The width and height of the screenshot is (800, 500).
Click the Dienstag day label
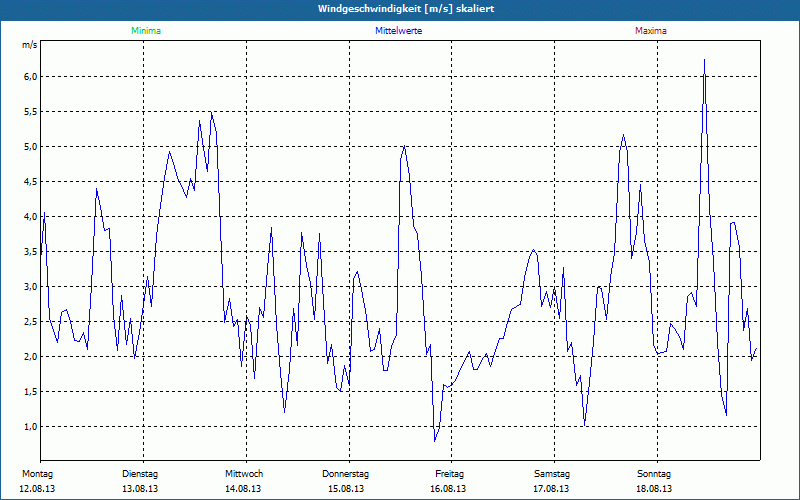pyautogui.click(x=140, y=474)
